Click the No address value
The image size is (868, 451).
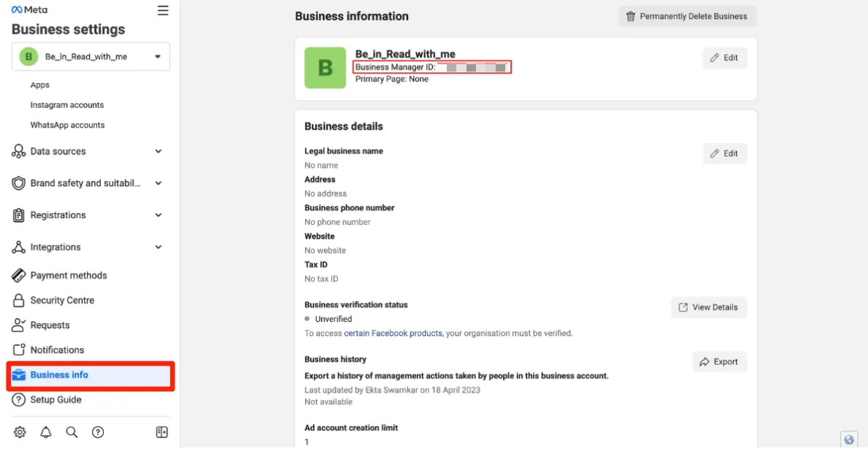click(x=326, y=193)
